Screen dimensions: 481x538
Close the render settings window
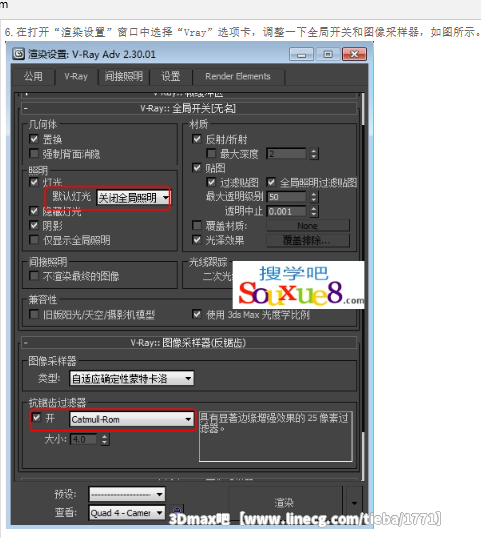click(x=354, y=54)
